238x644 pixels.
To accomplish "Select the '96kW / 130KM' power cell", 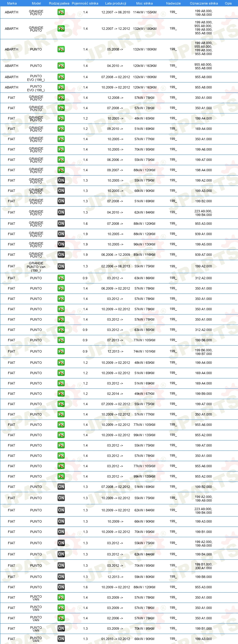I will 145,244.
